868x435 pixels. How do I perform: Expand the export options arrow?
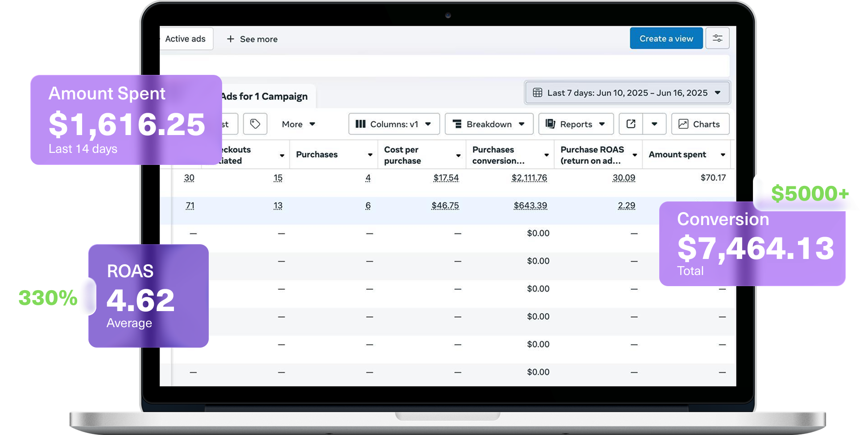[654, 124]
